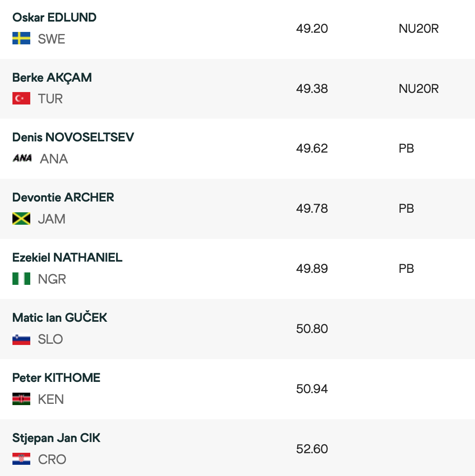475x476 pixels.
Task: Open Matic Ian GUČEK profile
Action: 60,318
